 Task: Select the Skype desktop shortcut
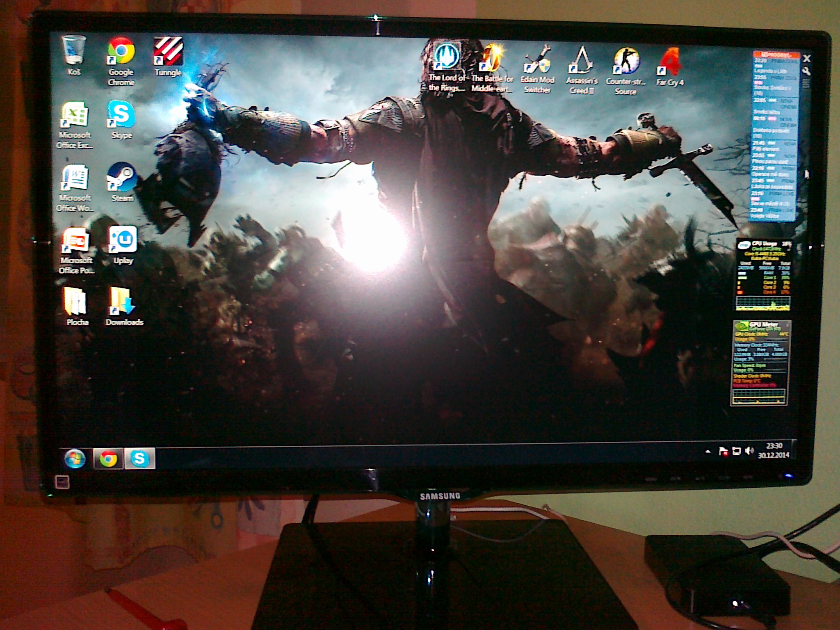[x=121, y=115]
